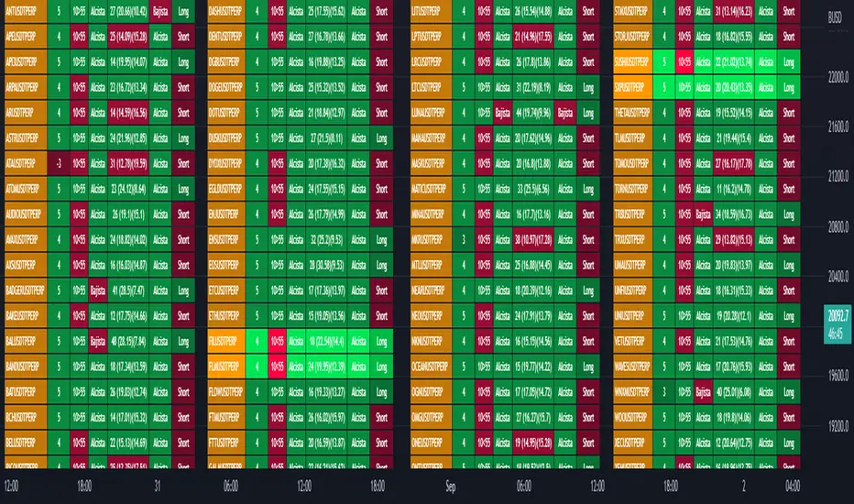854x504 pixels.
Task: Select the 'BAKEUSDTPERP' symbol cell
Action: [26, 316]
